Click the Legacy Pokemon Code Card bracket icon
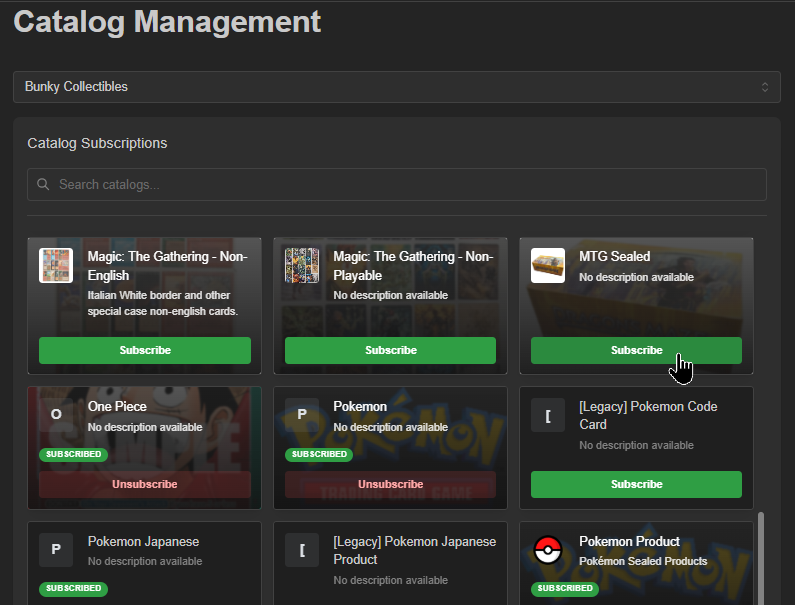795x605 pixels. click(x=548, y=415)
